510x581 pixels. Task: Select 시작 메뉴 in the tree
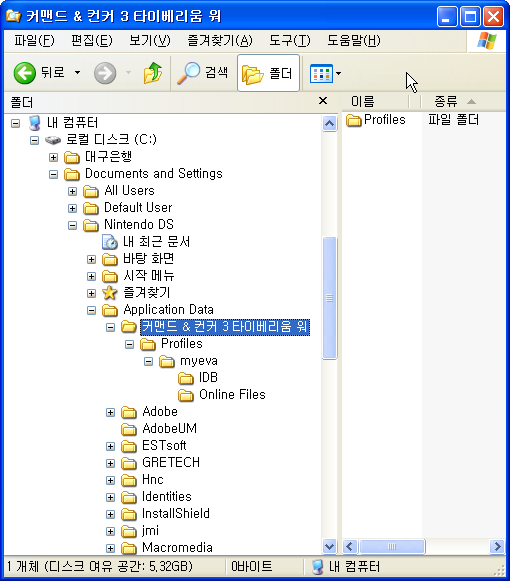click(149, 276)
